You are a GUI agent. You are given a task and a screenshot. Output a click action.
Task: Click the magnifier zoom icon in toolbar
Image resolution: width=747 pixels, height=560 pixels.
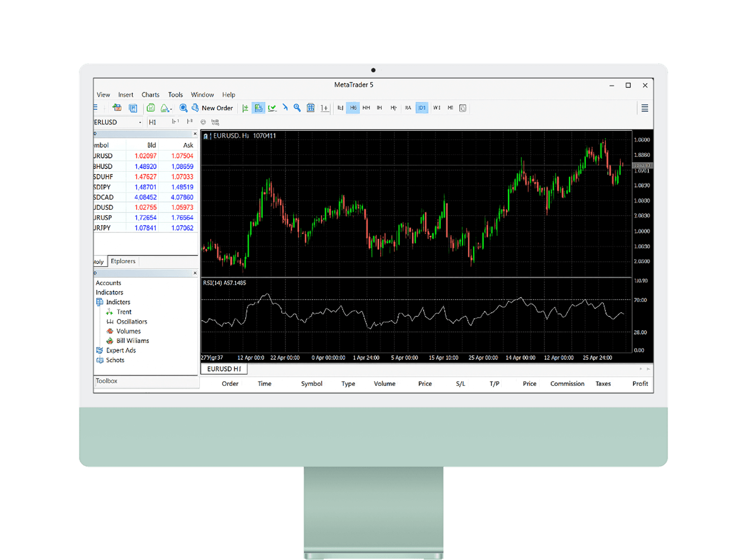[297, 108]
